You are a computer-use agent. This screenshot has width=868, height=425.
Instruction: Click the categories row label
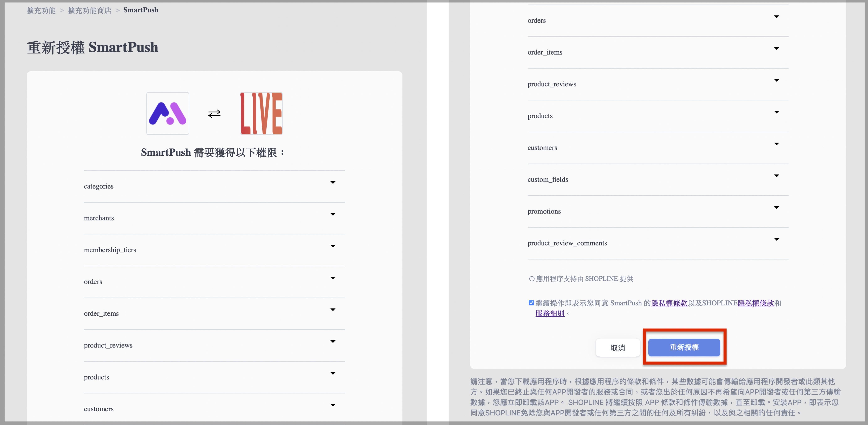99,186
